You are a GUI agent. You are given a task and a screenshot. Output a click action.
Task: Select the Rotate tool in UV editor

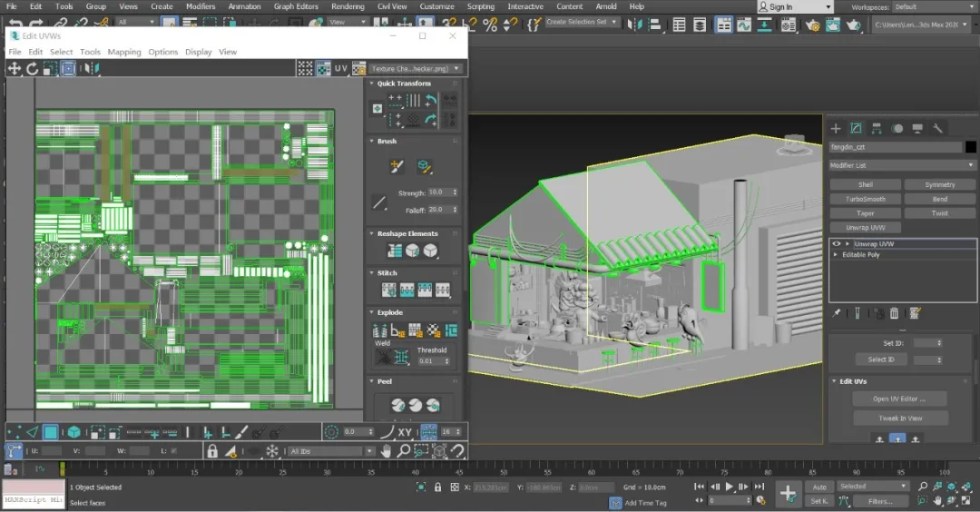tap(32, 68)
